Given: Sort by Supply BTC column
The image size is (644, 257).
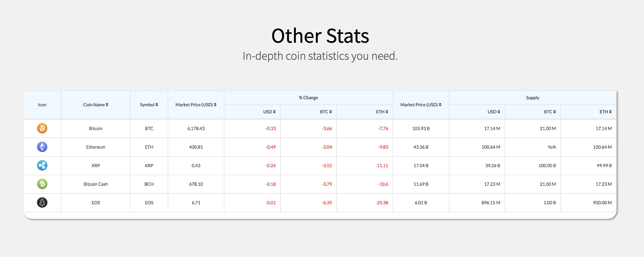Looking at the screenshot, I should 555,112.
